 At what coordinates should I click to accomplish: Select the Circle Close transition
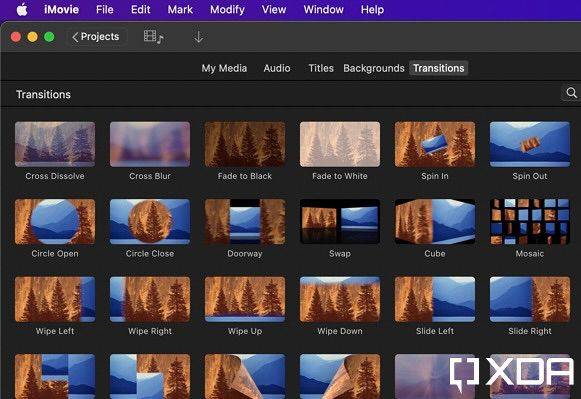150,222
